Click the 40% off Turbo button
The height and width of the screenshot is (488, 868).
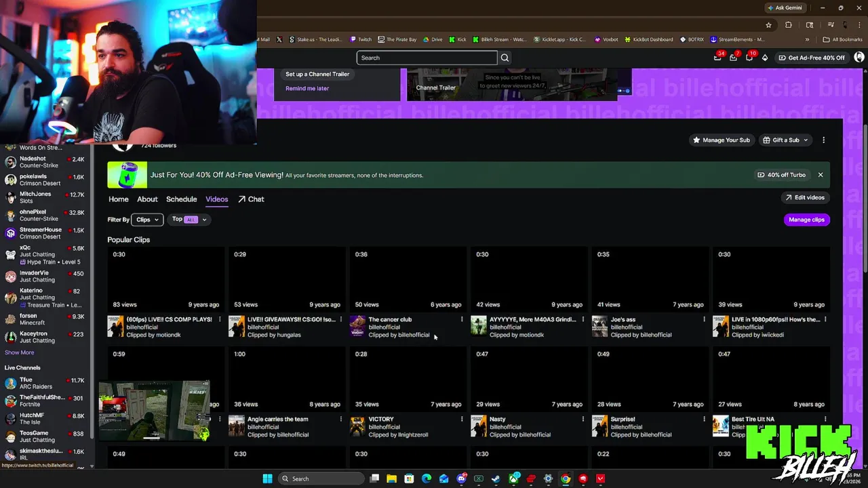click(x=782, y=175)
